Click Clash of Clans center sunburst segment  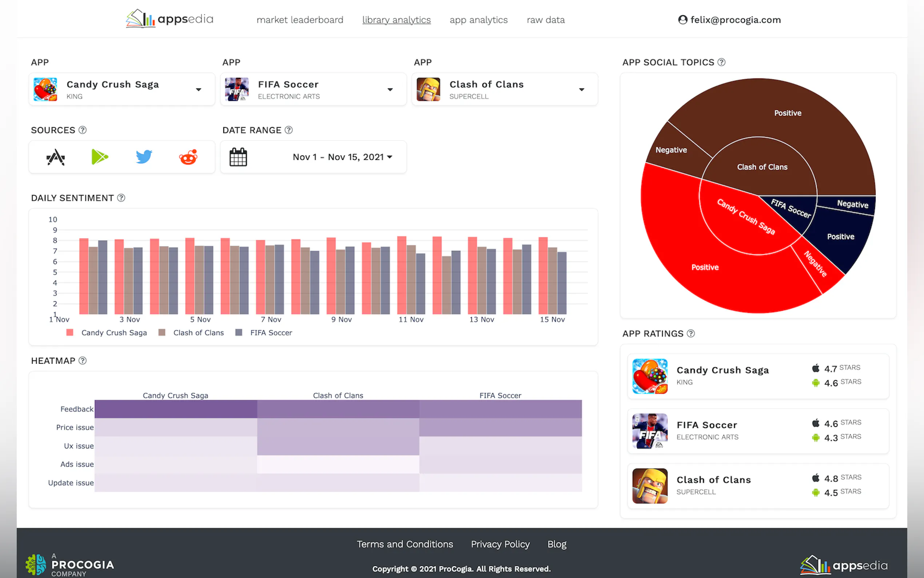[x=762, y=167]
